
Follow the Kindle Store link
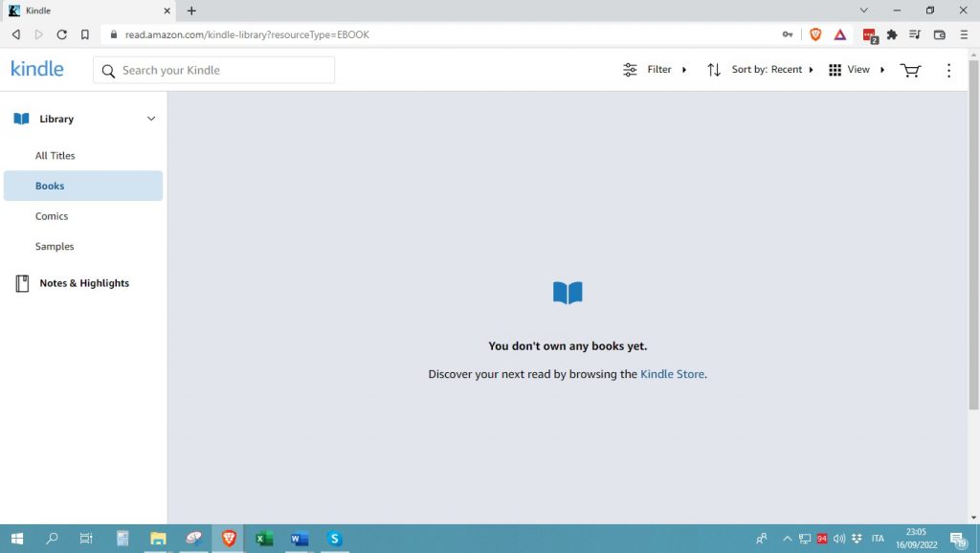[672, 374]
